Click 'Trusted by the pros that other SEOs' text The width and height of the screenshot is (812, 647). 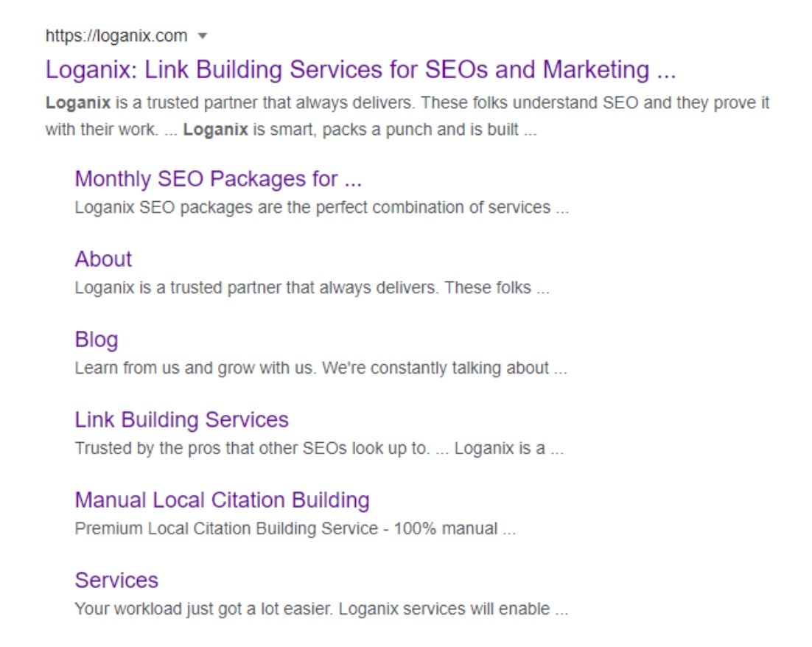251,448
